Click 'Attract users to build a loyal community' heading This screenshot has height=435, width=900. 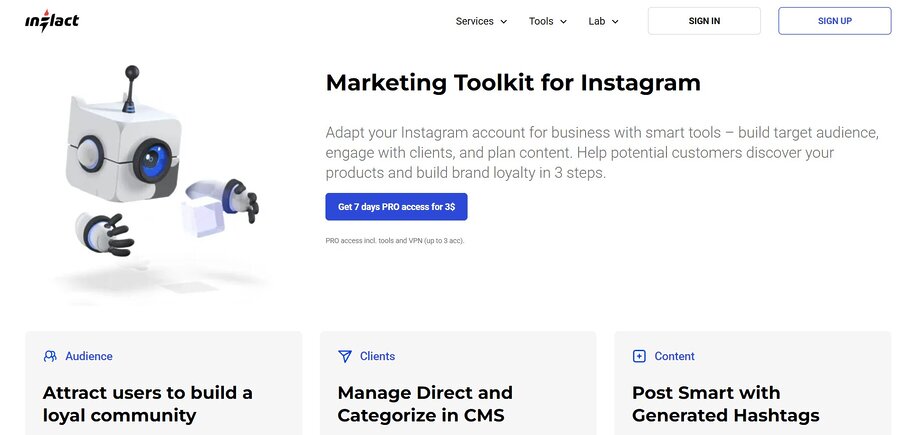(x=148, y=404)
